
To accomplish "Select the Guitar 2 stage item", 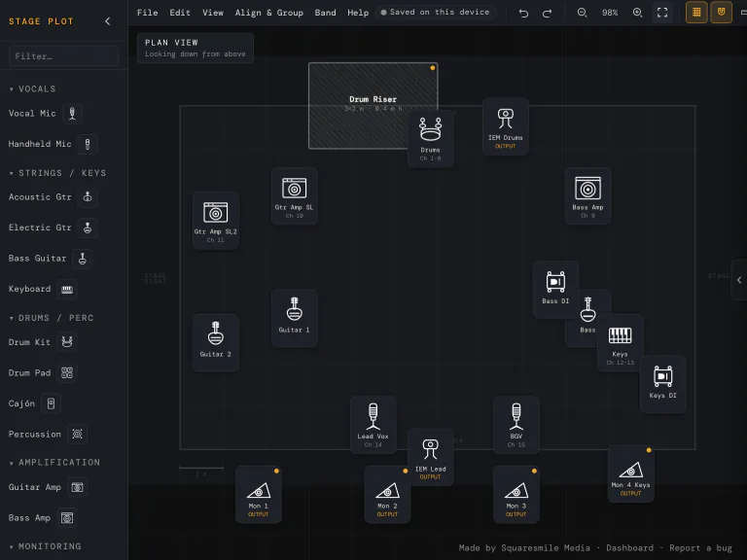I will pyautogui.click(x=216, y=341).
